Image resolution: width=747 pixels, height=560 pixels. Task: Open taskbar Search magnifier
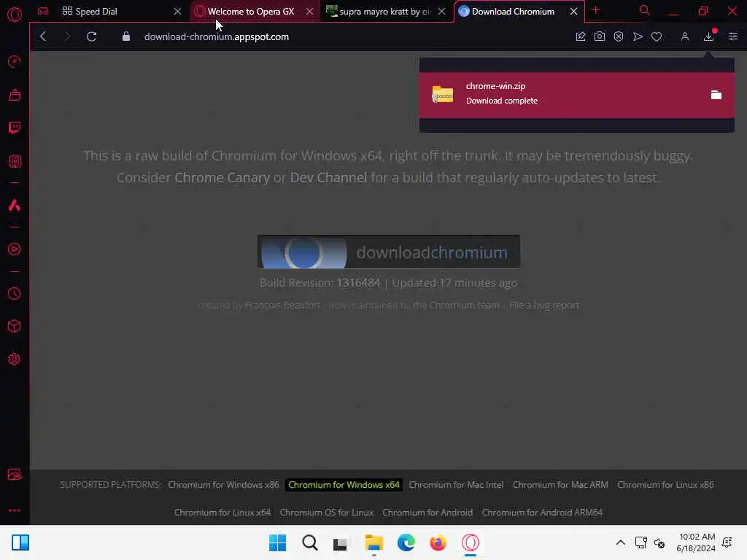(x=309, y=542)
